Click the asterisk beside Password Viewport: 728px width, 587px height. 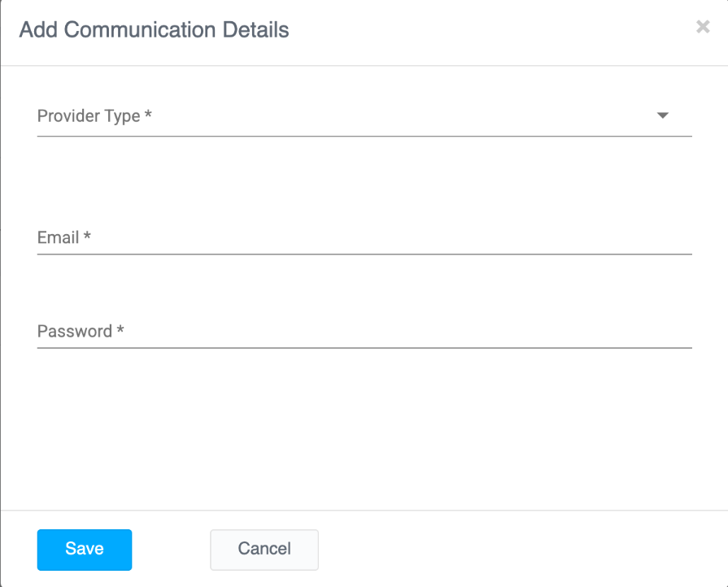pyautogui.click(x=120, y=330)
